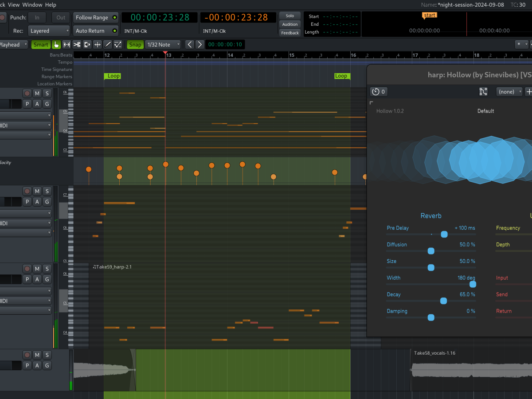Select the Range tool
Viewport: 532px width, 399px height.
click(67, 44)
